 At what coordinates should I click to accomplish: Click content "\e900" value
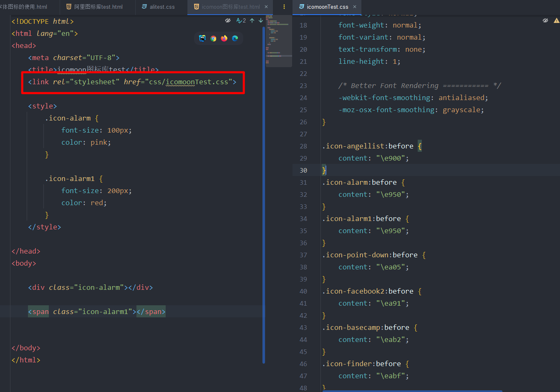(x=391, y=158)
